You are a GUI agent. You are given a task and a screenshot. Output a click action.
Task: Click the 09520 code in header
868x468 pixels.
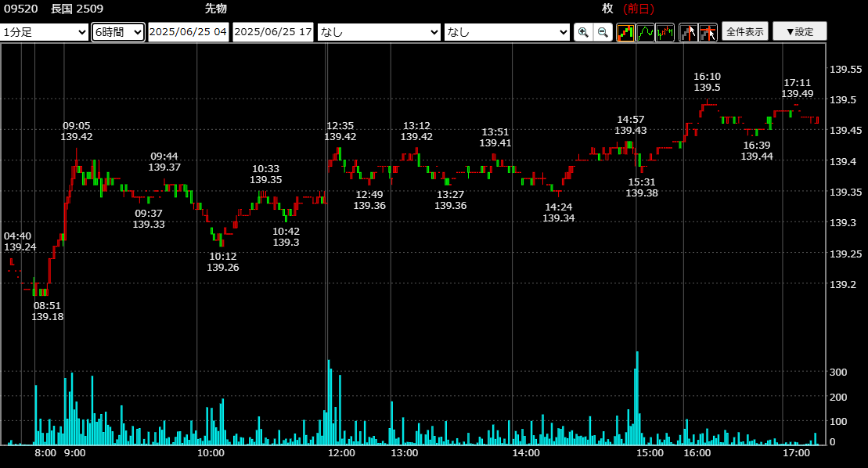pos(21,9)
